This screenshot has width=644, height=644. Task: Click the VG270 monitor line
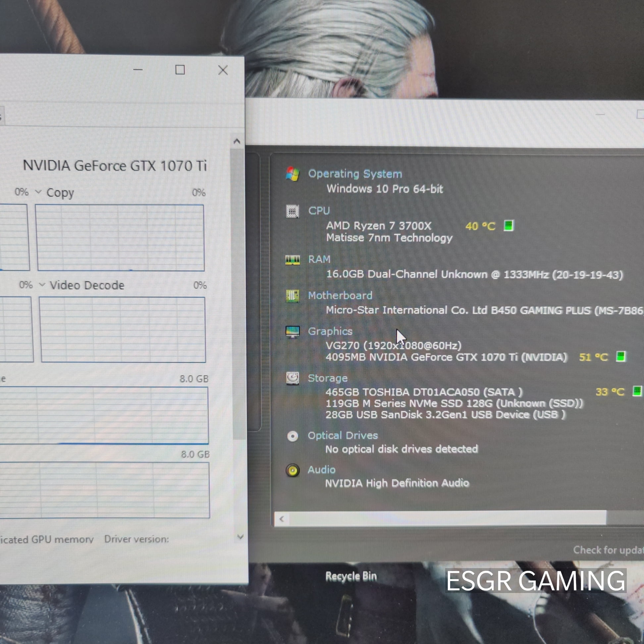[394, 345]
